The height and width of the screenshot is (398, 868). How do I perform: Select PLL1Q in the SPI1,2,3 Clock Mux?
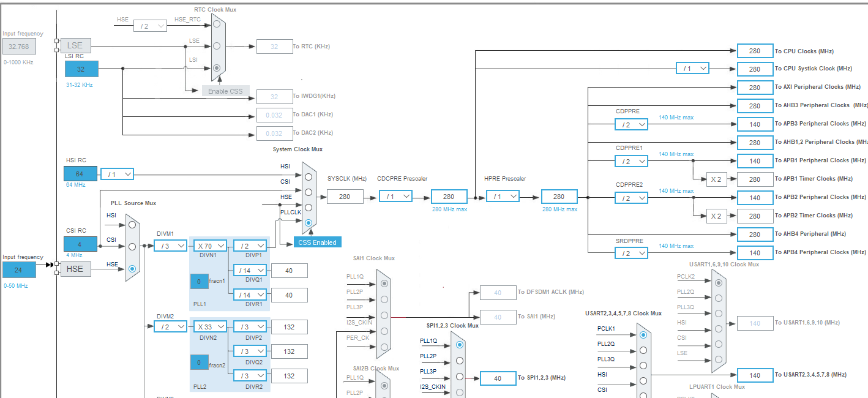click(461, 344)
